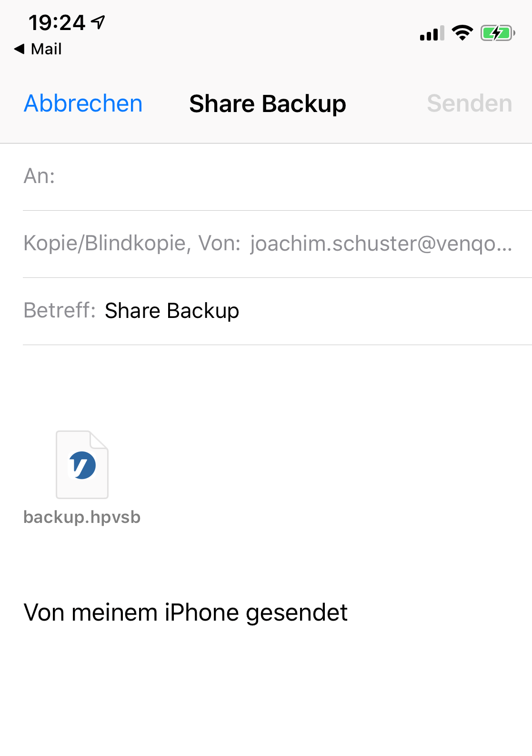532x756 pixels.
Task: Focus the An: recipient field
Action: 286,176
